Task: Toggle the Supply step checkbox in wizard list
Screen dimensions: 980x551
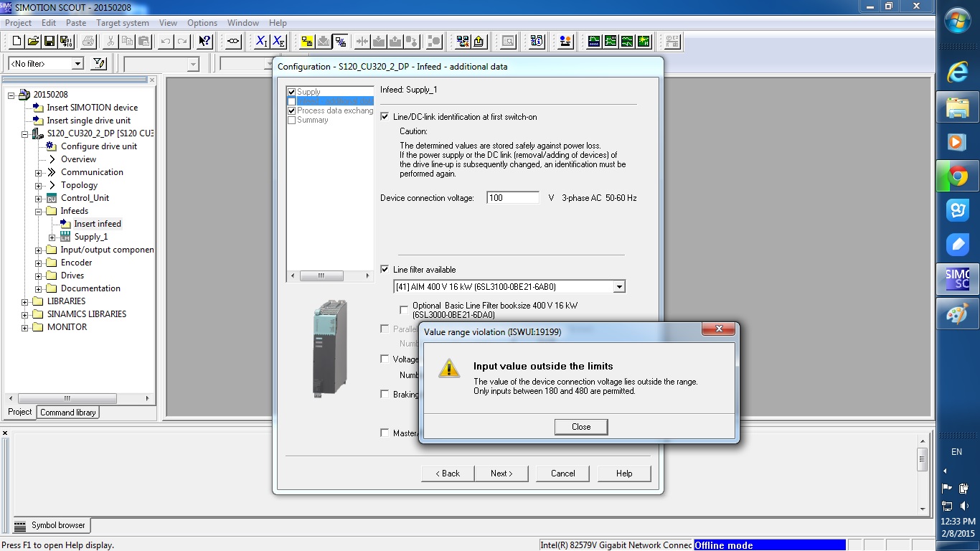Action: (292, 92)
